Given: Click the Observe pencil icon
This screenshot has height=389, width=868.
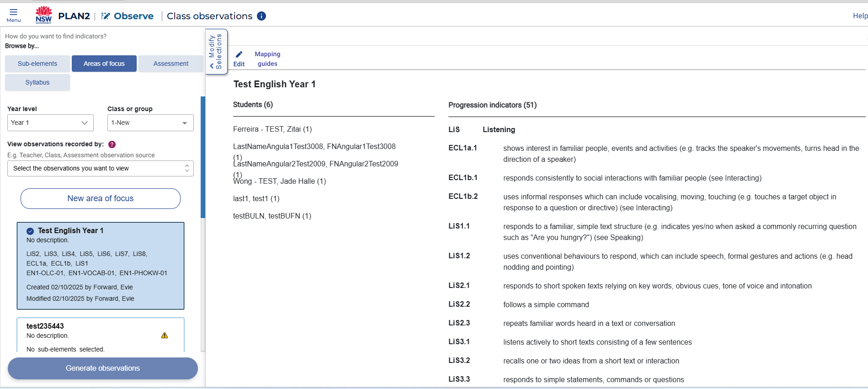Looking at the screenshot, I should (106, 16).
